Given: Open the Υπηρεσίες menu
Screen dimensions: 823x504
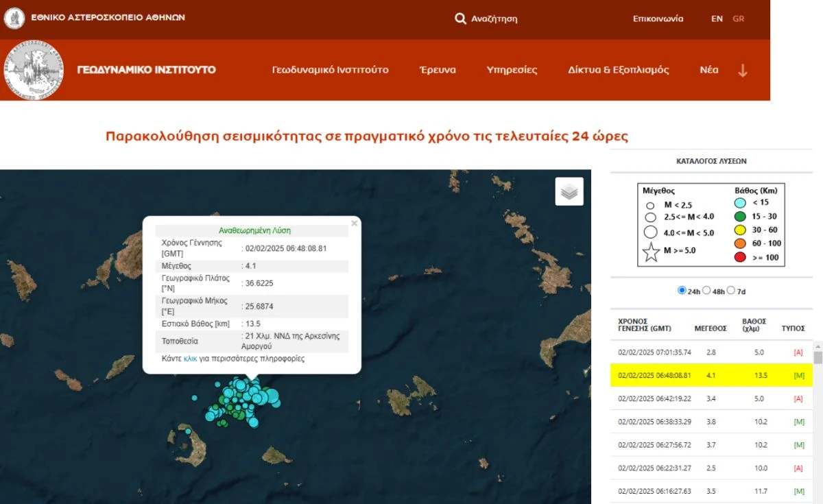Looking at the screenshot, I should tap(512, 70).
